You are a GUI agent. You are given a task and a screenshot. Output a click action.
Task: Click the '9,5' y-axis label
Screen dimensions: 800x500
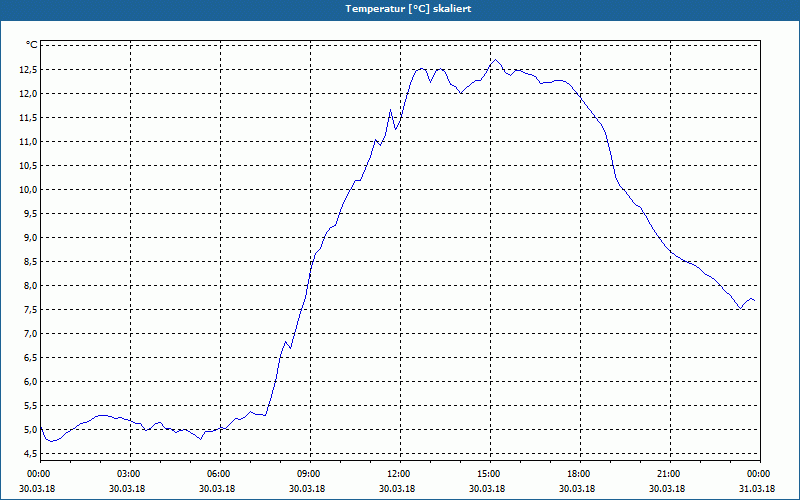(30, 213)
